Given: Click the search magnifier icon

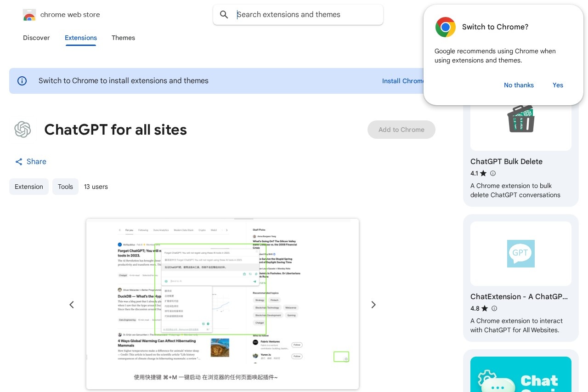Looking at the screenshot, I should click(224, 15).
